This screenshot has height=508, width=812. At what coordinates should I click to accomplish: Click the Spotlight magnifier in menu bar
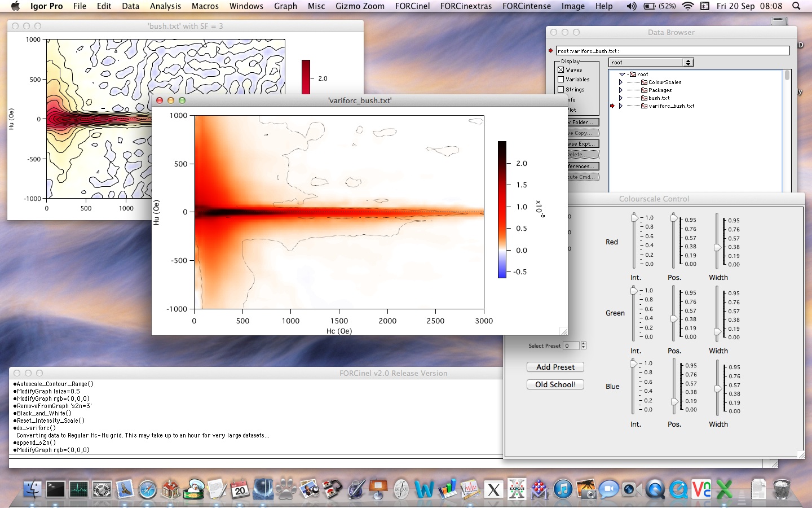click(x=796, y=6)
